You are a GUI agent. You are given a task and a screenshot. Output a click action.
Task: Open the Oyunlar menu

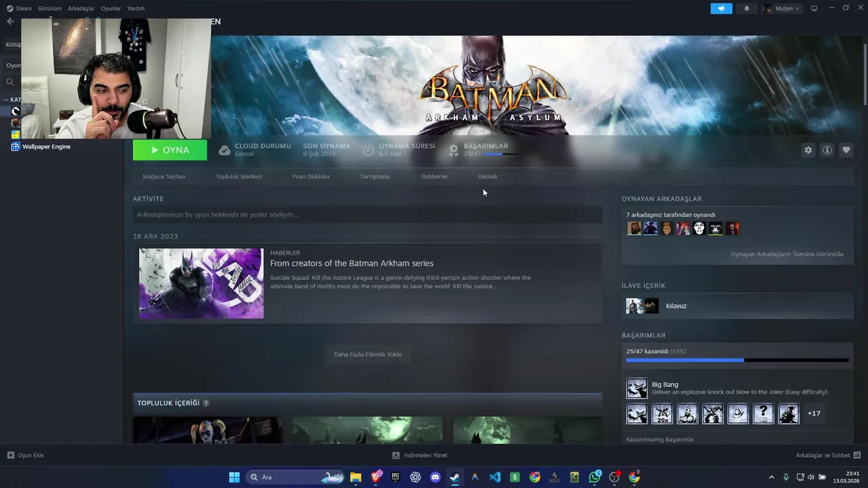coord(111,8)
